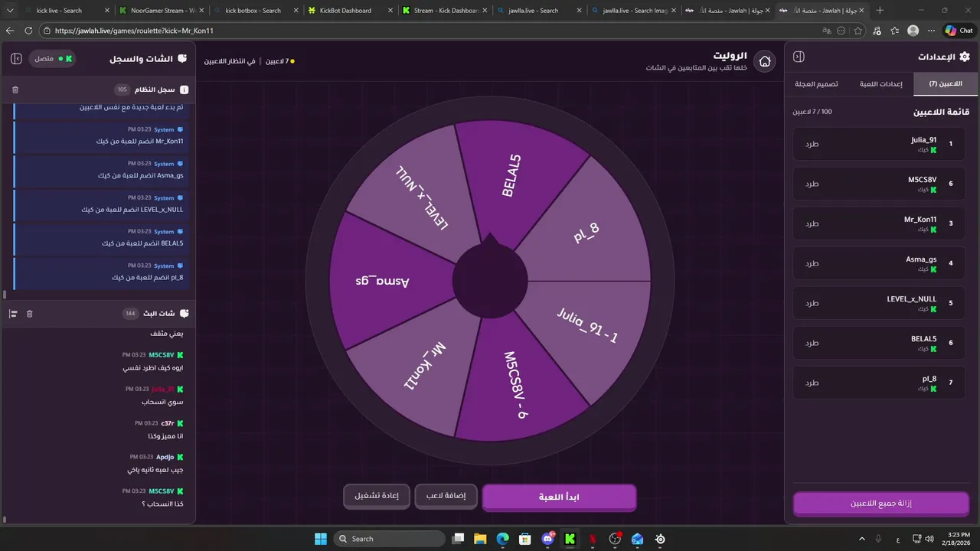This screenshot has width=980, height=551.
Task: Click the settings gear icon in الإعدادات header
Action: pos(965,57)
